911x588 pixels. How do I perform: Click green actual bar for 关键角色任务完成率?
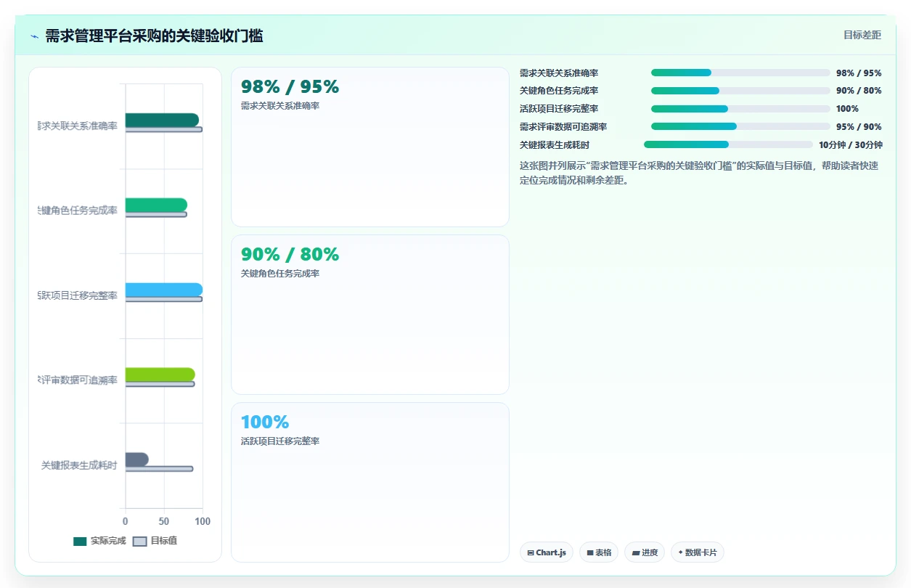(156, 205)
